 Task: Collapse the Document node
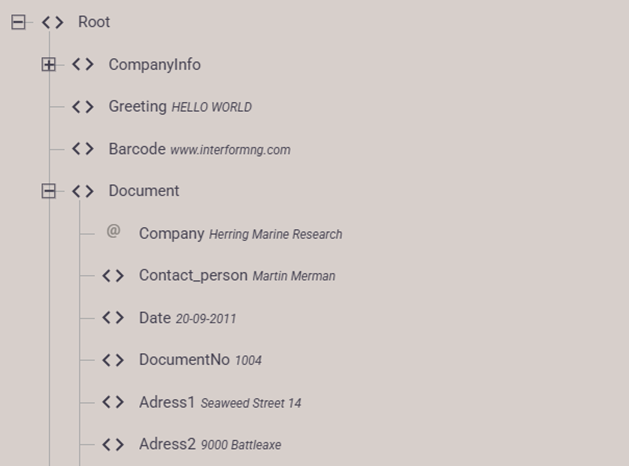[48, 191]
